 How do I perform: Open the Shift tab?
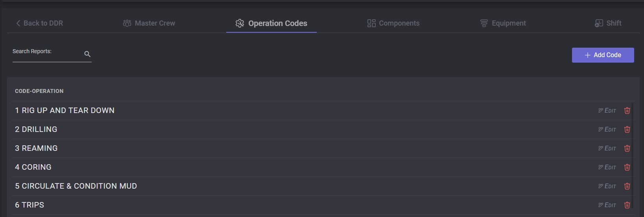pyautogui.click(x=608, y=23)
